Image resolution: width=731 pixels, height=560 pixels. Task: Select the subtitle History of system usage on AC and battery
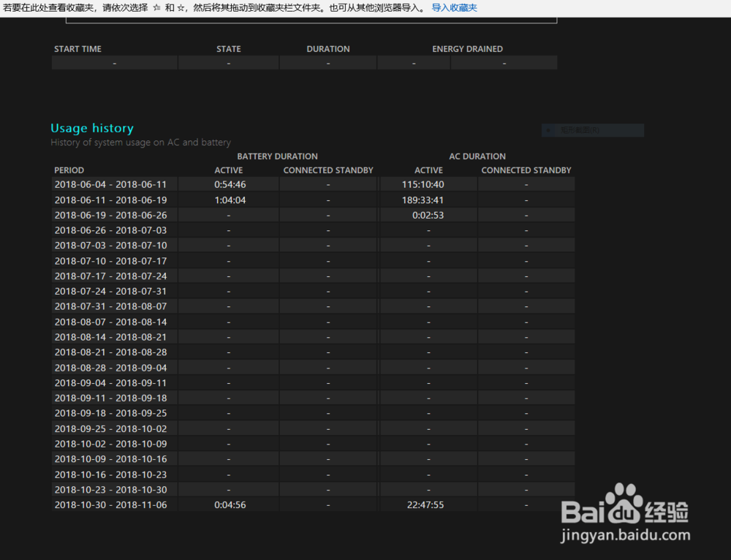140,143
